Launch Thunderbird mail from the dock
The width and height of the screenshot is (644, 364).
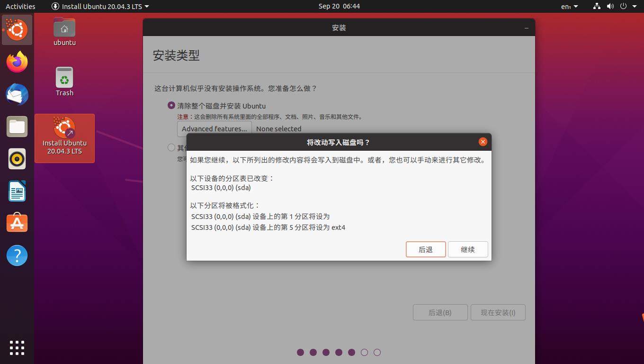coord(17,94)
